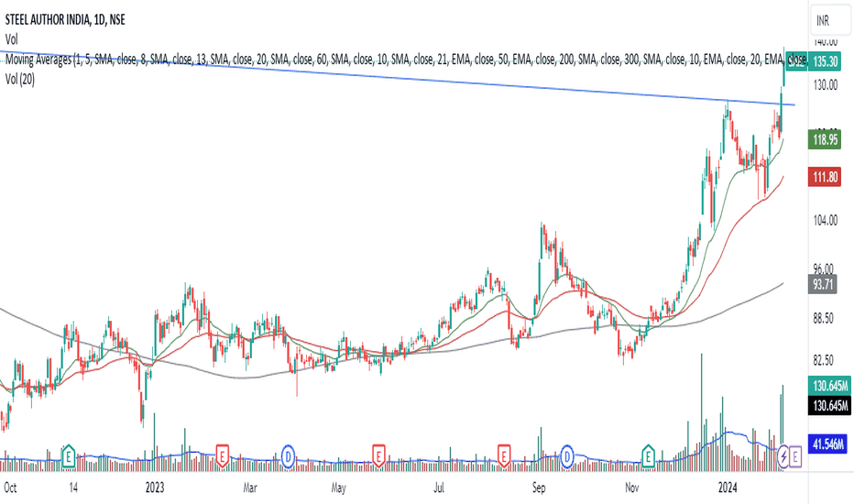Click the 2024 time axis label
The width and height of the screenshot is (854, 504).
click(x=728, y=488)
